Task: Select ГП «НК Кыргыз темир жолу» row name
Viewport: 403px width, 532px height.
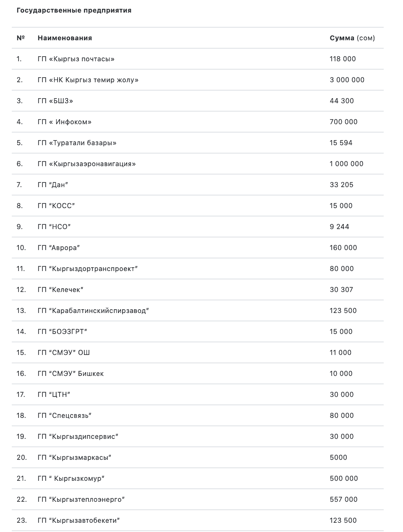Action: tap(88, 80)
